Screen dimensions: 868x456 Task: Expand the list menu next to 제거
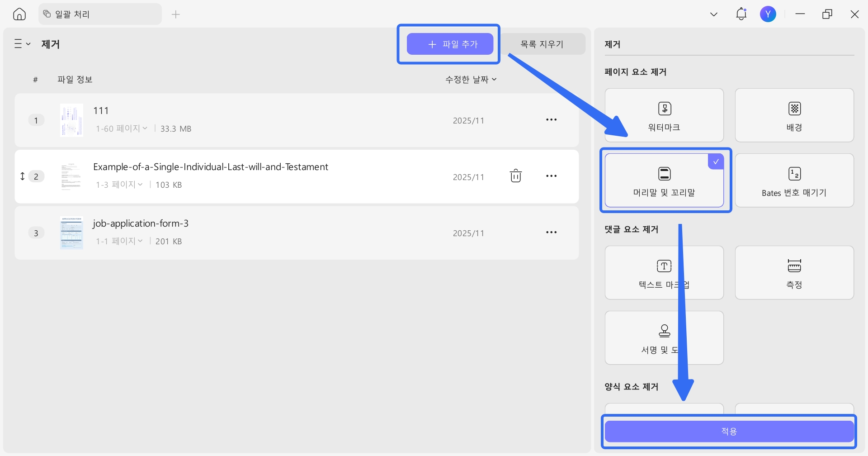[x=22, y=44]
